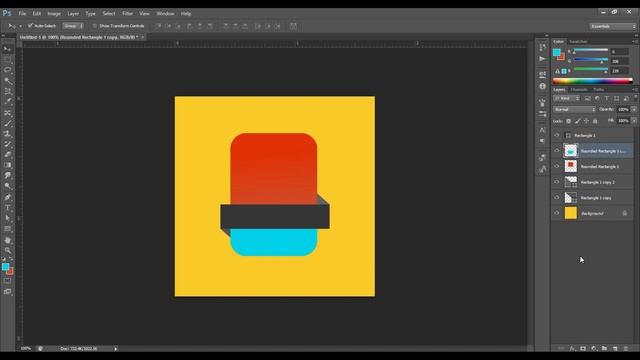Click the Rounded Rectangle 1 copy layer thumbnail
Viewport: 640px width, 360px height.
click(x=571, y=151)
